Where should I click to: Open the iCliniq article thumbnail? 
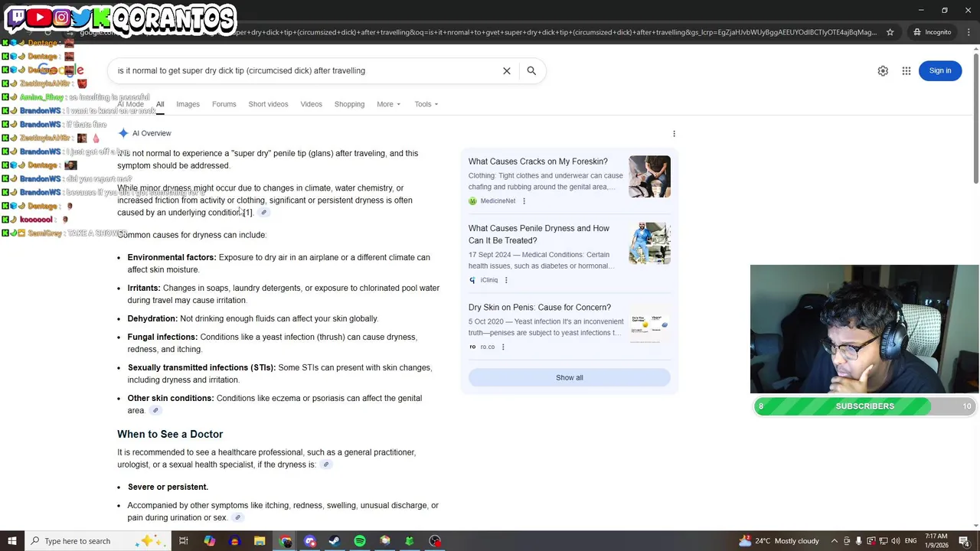pyautogui.click(x=649, y=243)
